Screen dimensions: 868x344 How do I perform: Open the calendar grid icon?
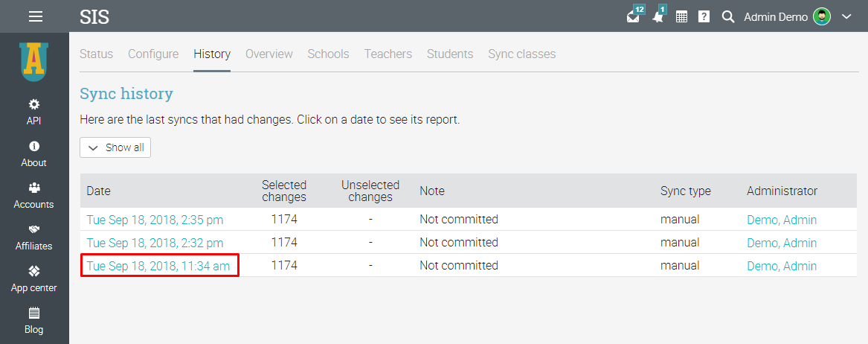pos(681,16)
